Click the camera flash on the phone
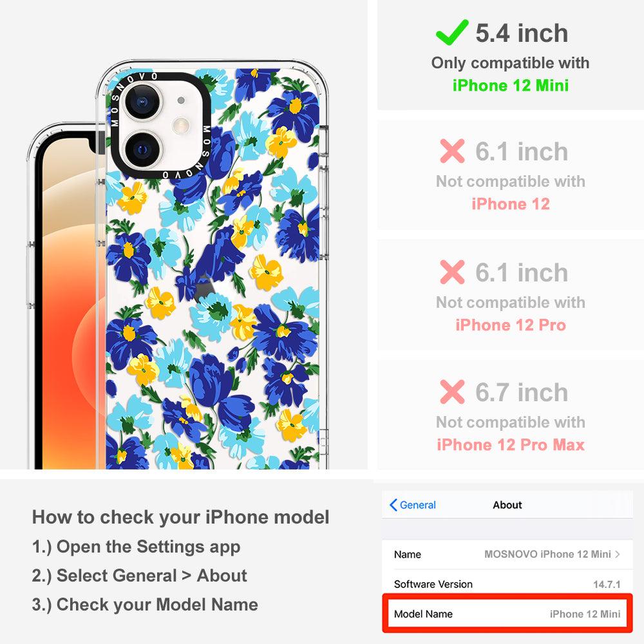644x644 pixels. (181, 126)
